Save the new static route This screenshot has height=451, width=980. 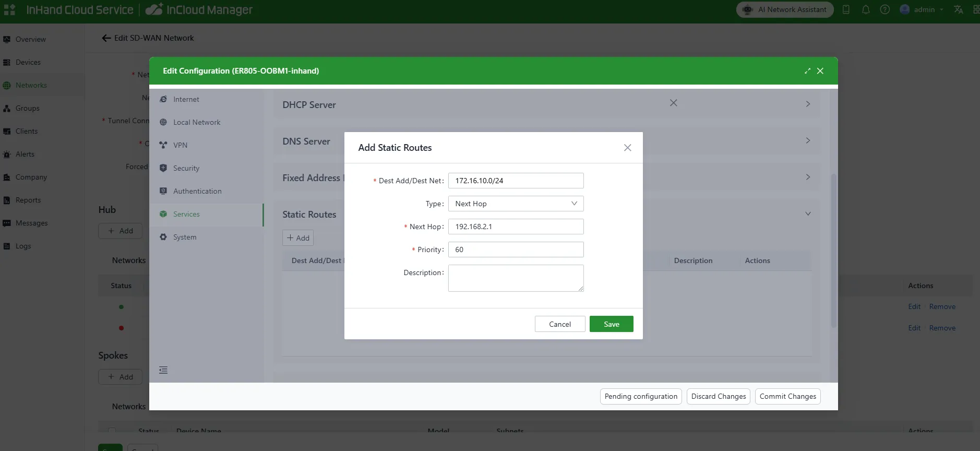612,324
